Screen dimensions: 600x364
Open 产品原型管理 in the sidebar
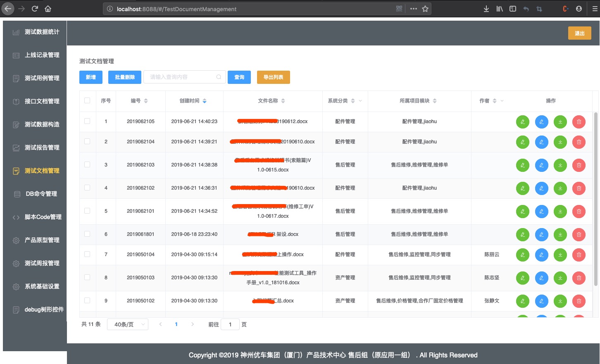35,240
